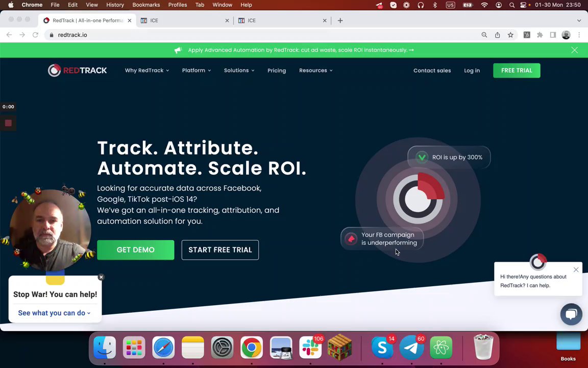Open the Chrome share icon
The image size is (588, 368).
coord(497,35)
